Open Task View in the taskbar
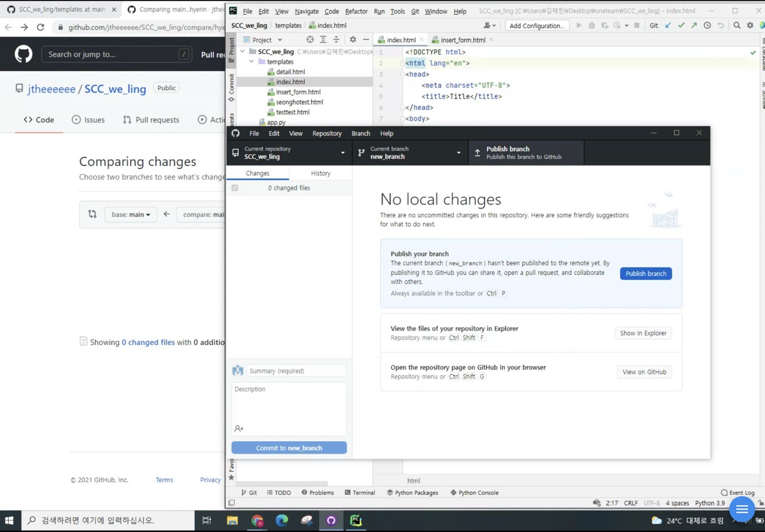The width and height of the screenshot is (765, 532). 207,521
